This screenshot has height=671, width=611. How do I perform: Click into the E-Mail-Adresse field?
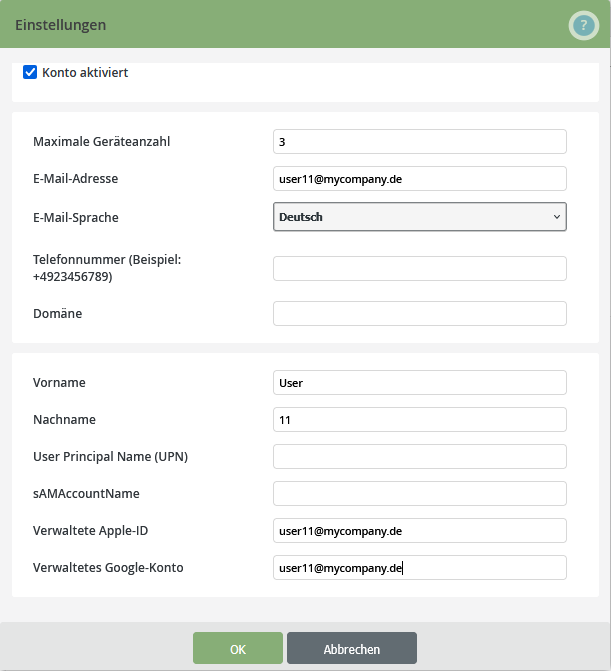(420, 179)
